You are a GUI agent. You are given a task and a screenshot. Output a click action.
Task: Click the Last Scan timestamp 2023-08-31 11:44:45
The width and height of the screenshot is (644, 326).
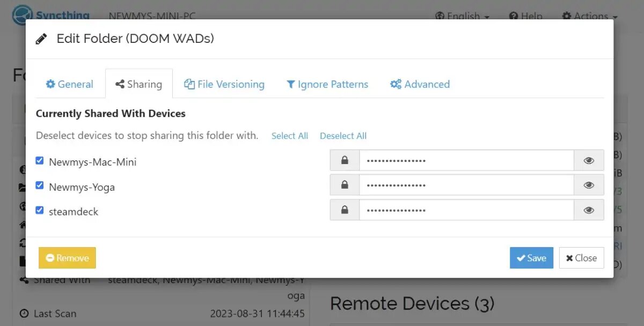(258, 313)
